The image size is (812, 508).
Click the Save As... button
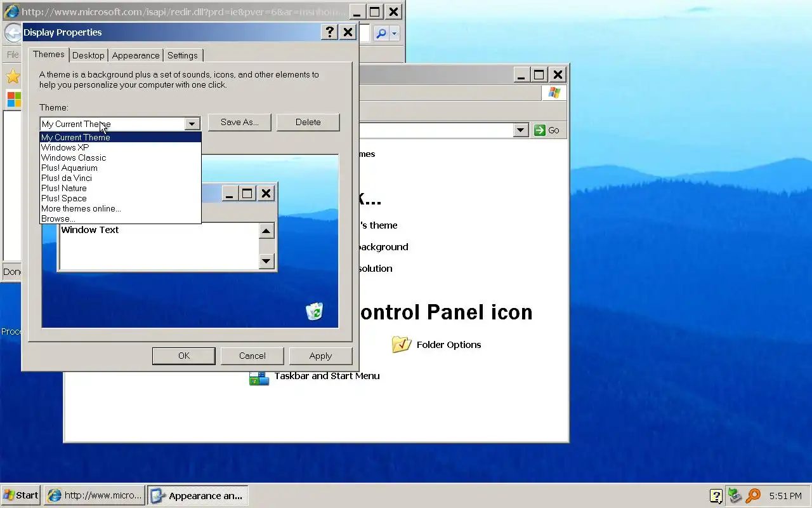click(x=240, y=122)
